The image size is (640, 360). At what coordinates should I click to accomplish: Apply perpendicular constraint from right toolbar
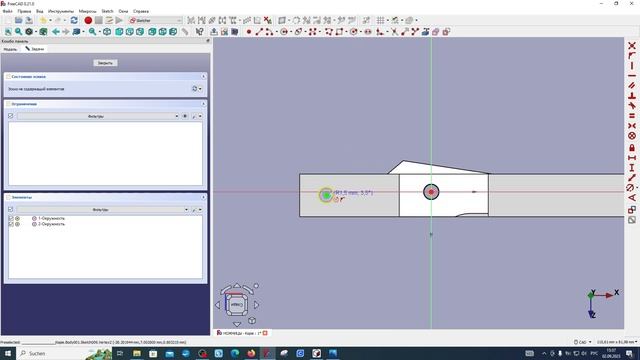pos(632,96)
